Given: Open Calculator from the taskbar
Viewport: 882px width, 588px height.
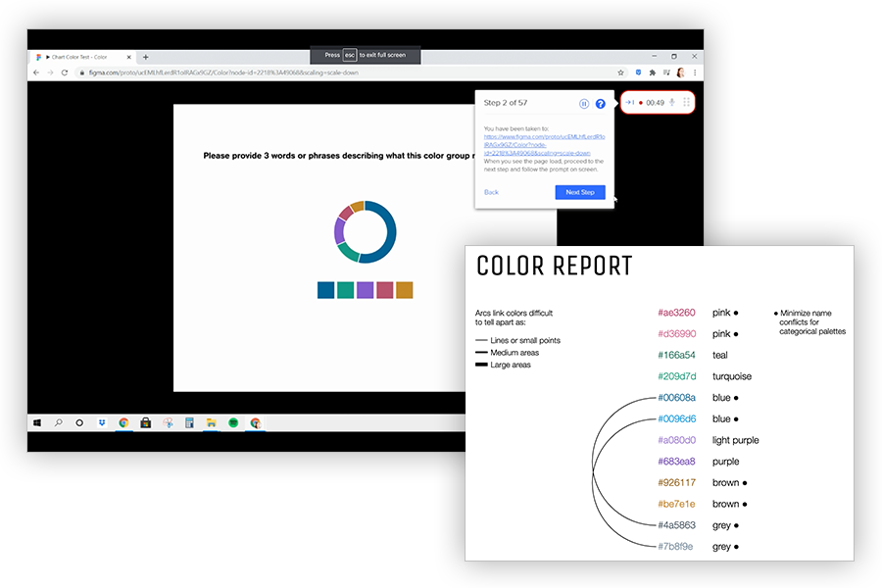Looking at the screenshot, I should point(189,422).
